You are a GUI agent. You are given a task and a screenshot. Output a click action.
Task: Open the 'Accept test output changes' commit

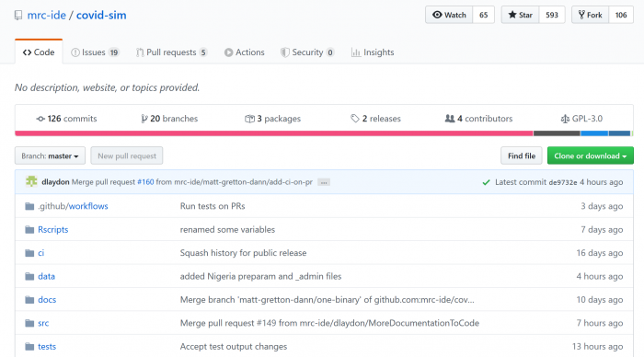(234, 347)
